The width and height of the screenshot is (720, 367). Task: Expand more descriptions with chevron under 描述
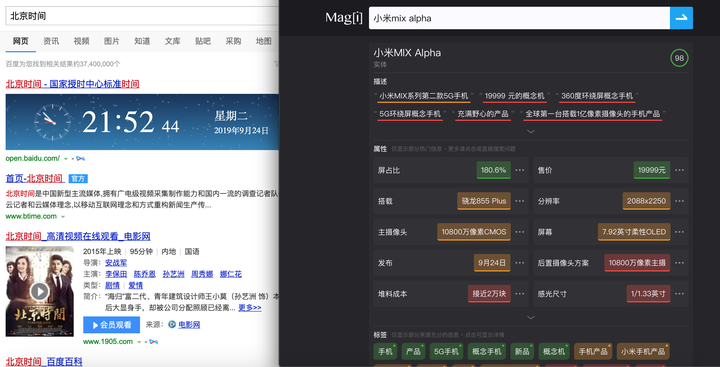(531, 131)
